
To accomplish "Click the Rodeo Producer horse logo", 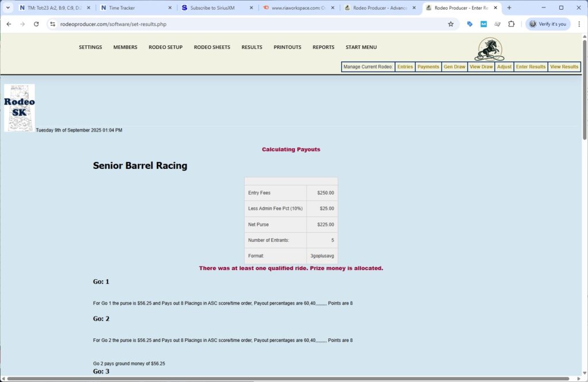I will pos(489,49).
